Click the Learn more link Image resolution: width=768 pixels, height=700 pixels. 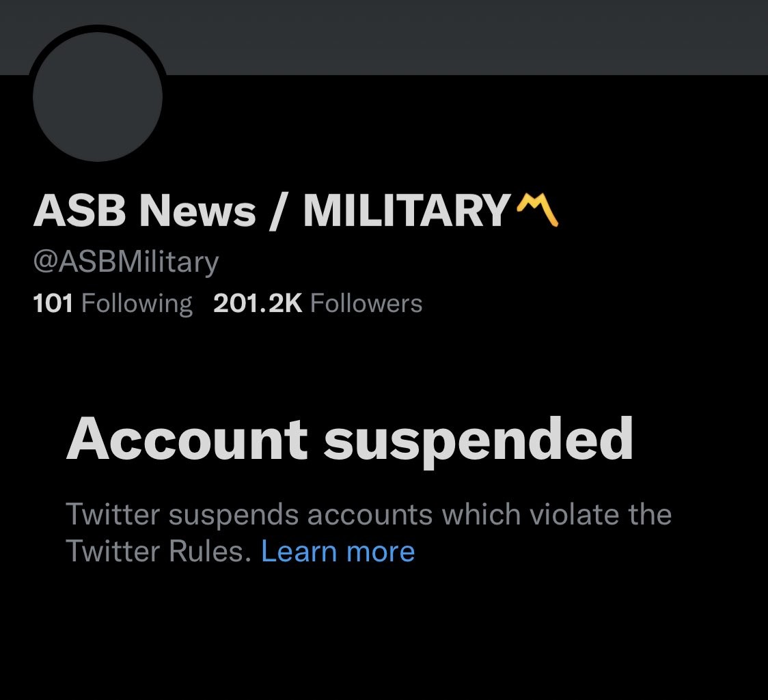[x=338, y=551]
